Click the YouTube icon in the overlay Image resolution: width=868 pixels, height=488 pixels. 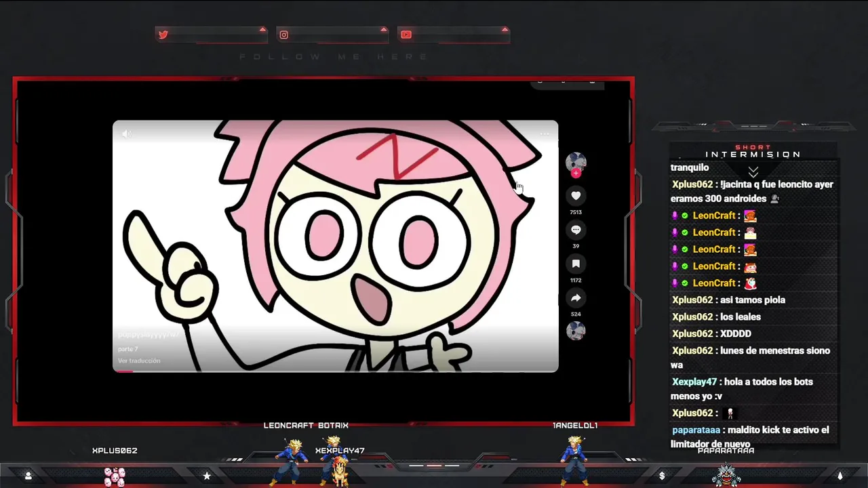coord(406,35)
